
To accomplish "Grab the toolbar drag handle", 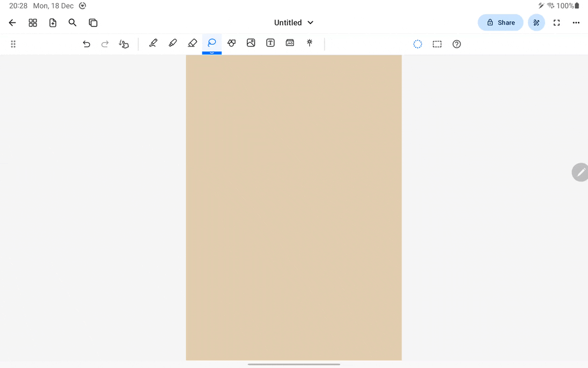I will (x=13, y=44).
